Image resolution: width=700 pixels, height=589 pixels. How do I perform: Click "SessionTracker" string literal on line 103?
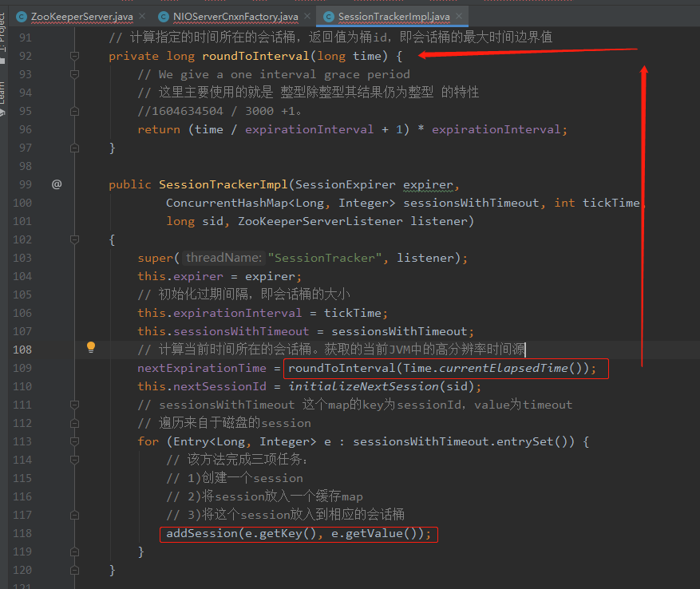click(325, 258)
